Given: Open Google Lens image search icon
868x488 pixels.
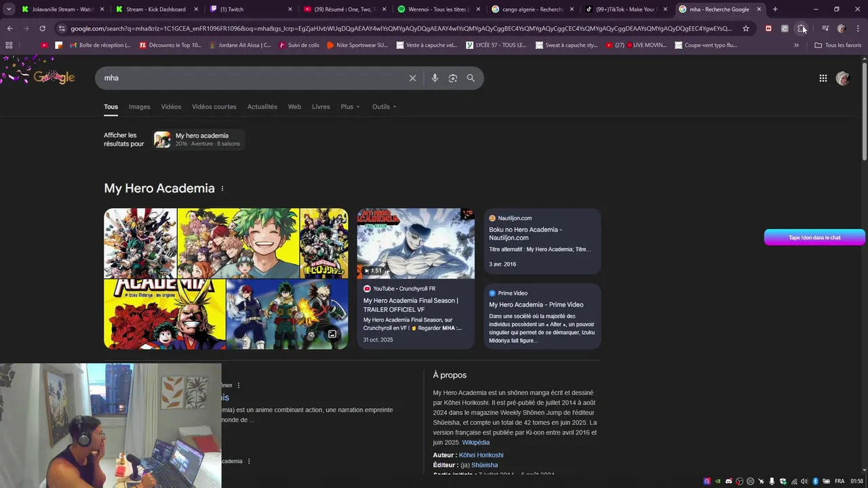Looking at the screenshot, I should (453, 78).
